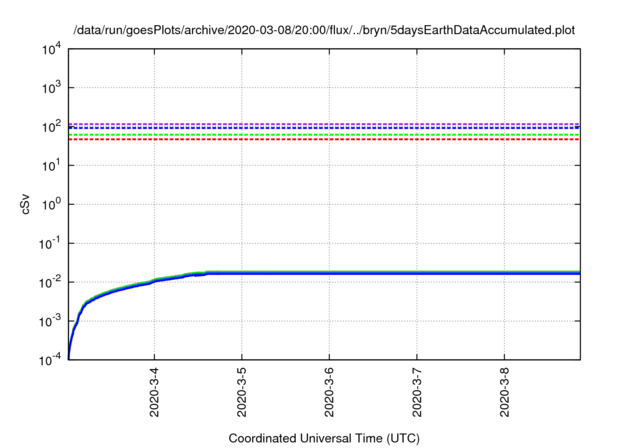Click the cSv y-axis unit label
Viewport: 640px width, 448px height.
coord(25,204)
